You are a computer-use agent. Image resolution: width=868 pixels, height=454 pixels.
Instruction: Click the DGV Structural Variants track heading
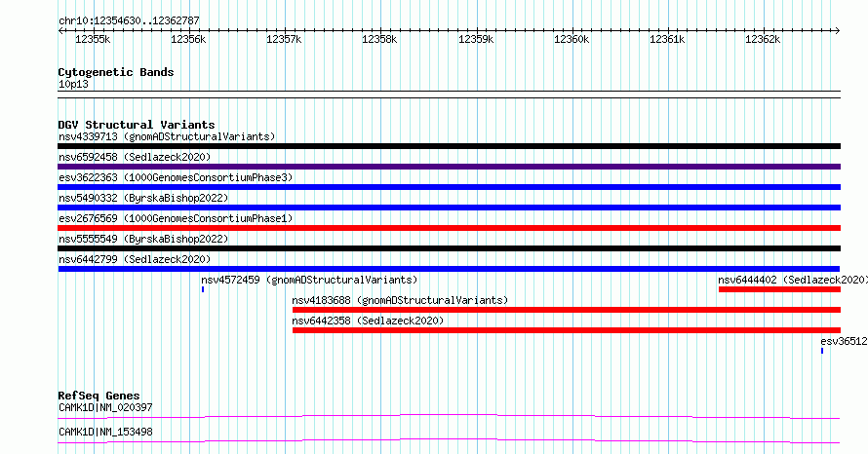137,125
